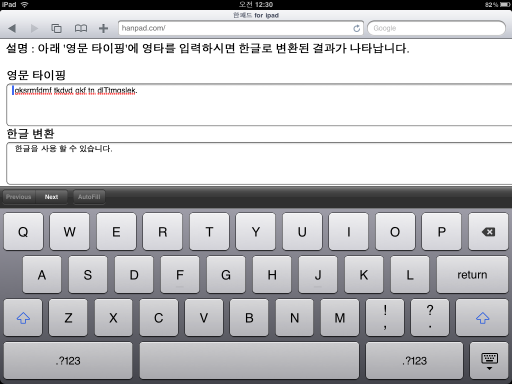512x384 pixels.
Task: Focus the hanpad.com address bar
Action: click(x=241, y=28)
